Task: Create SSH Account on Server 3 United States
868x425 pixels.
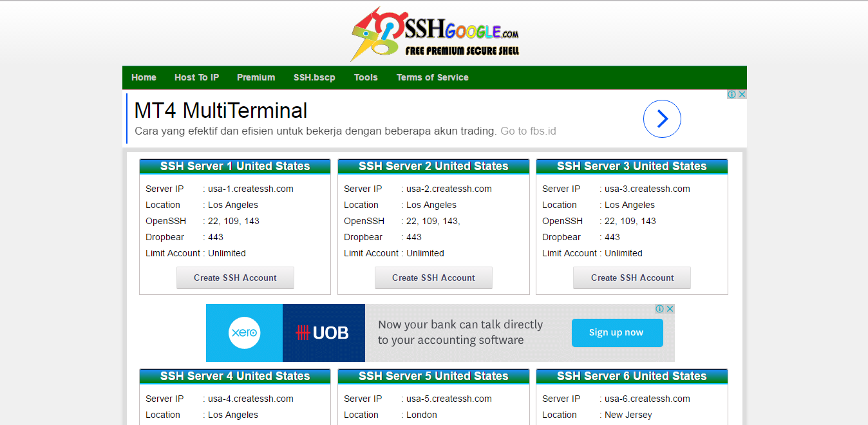Action: (632, 278)
